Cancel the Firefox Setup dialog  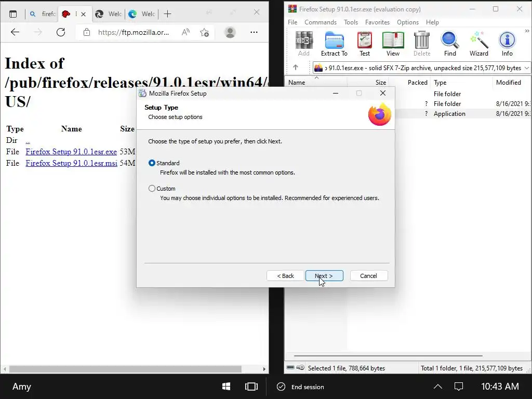[368, 276]
